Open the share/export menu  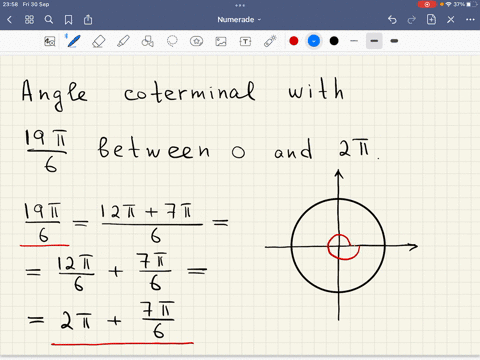click(88, 19)
